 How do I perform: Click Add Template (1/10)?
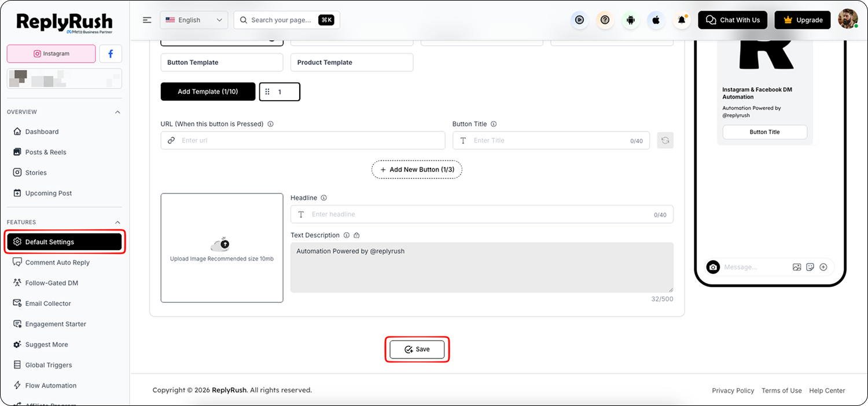tap(208, 92)
